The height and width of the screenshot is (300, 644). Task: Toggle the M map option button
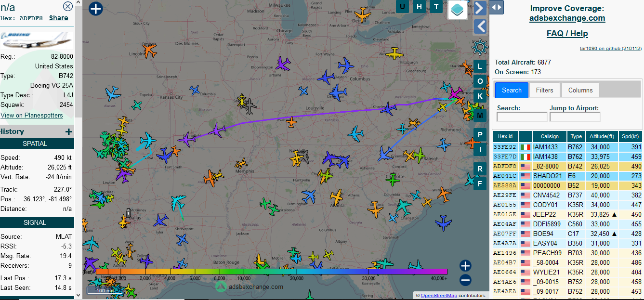point(480,116)
